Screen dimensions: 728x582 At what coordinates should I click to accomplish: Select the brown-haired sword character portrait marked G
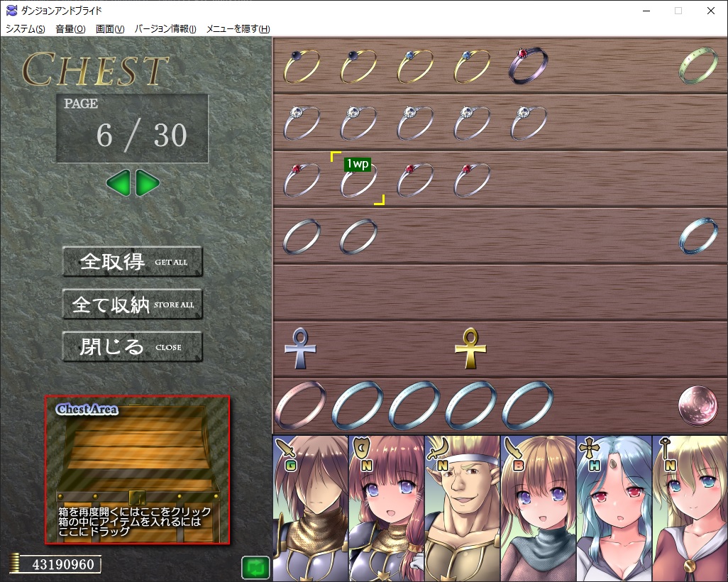tap(311, 508)
